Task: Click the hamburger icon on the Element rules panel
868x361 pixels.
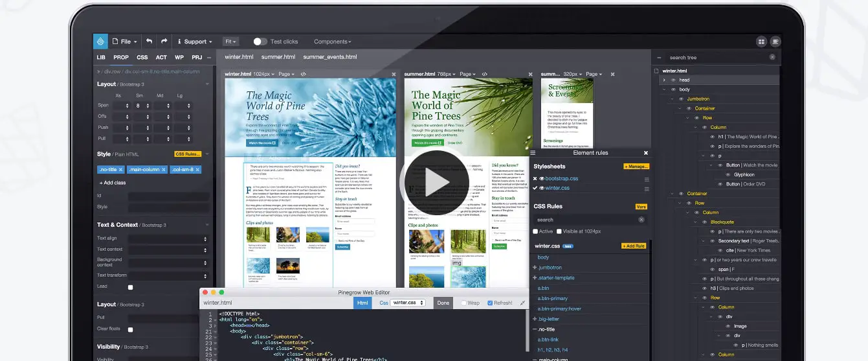Action: coord(533,153)
